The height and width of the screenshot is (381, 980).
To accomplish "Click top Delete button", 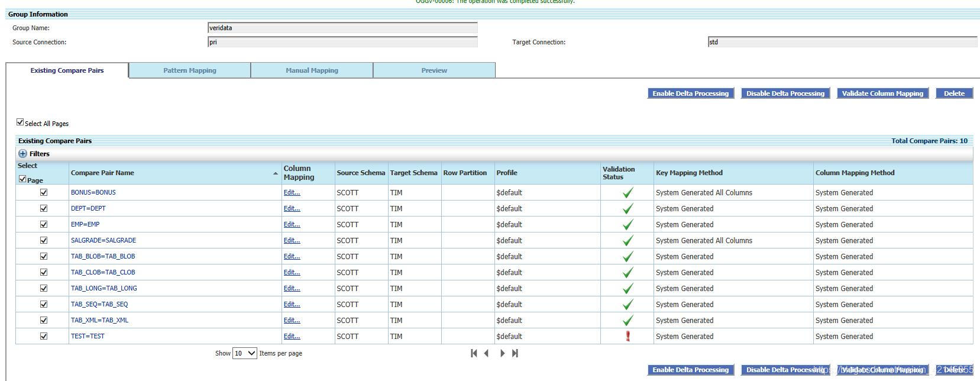I will point(954,93).
